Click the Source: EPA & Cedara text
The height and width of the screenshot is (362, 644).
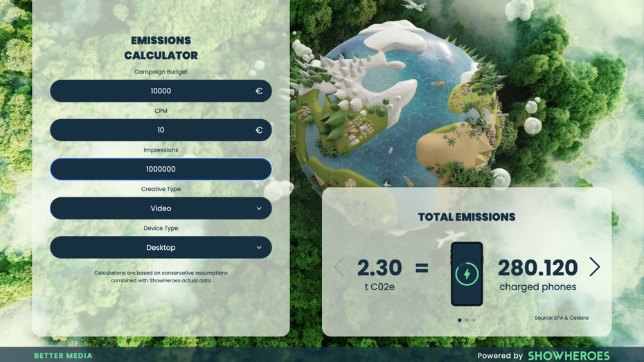tap(561, 318)
